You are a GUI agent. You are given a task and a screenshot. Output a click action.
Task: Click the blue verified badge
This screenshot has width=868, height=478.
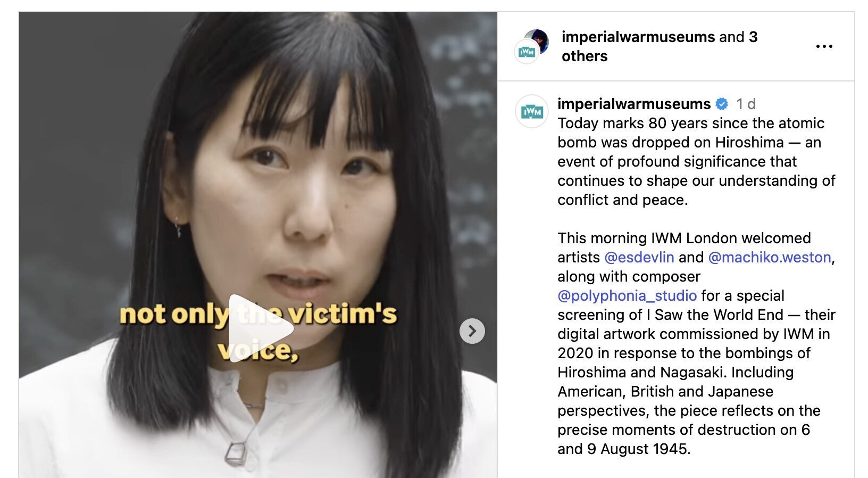click(722, 104)
